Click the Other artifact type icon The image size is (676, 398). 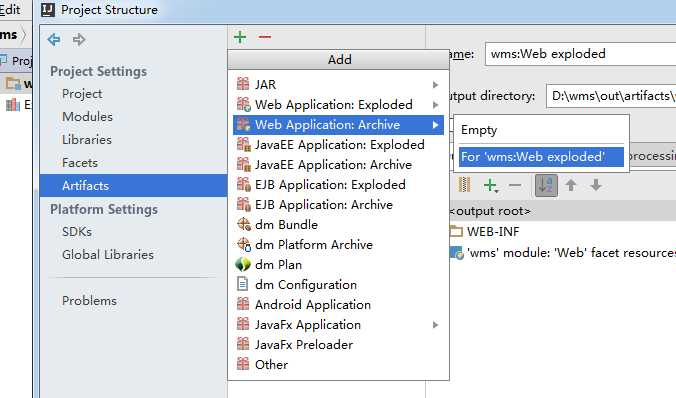coord(243,364)
